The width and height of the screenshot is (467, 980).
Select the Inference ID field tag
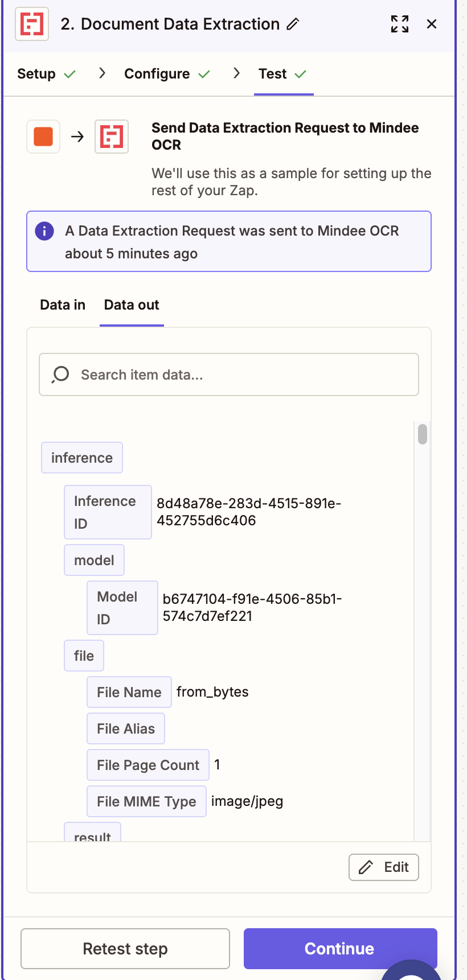pos(108,512)
